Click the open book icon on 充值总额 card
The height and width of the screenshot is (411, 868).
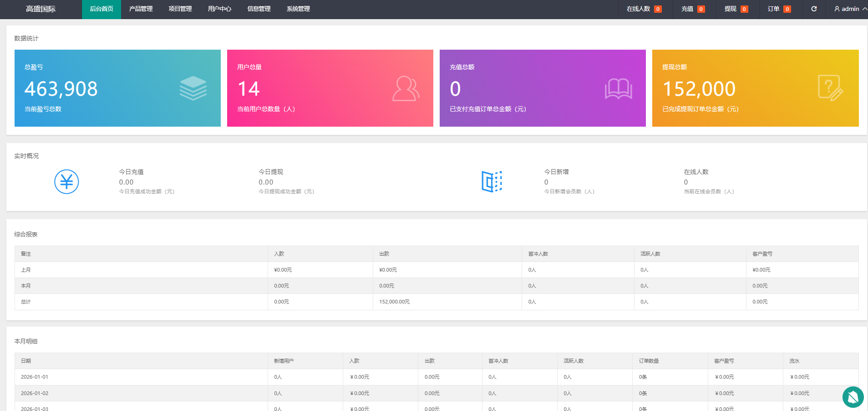click(x=618, y=89)
